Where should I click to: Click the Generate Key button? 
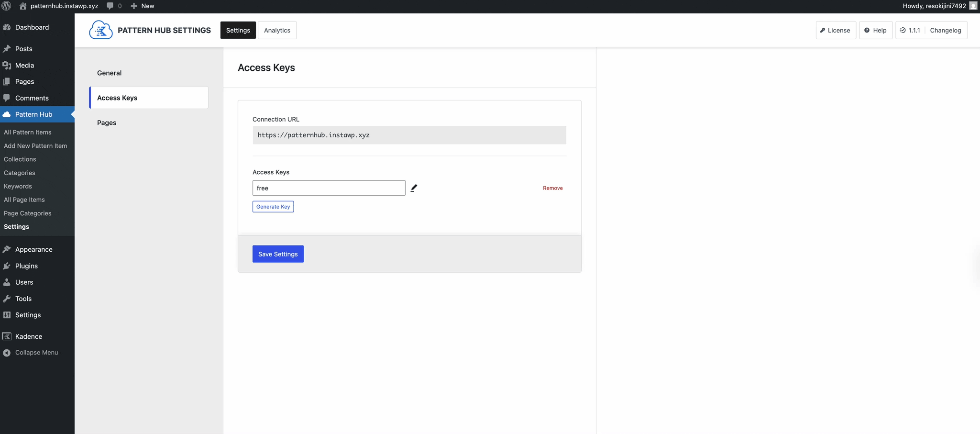(273, 206)
